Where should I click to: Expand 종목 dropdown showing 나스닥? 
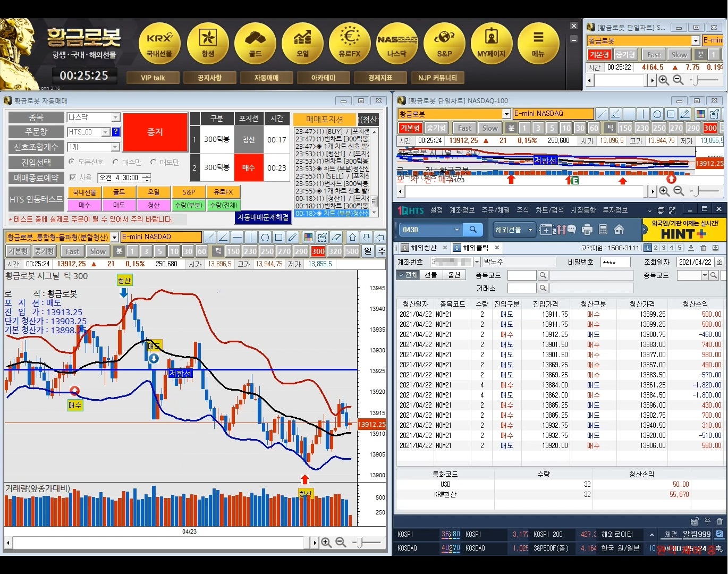coord(115,117)
